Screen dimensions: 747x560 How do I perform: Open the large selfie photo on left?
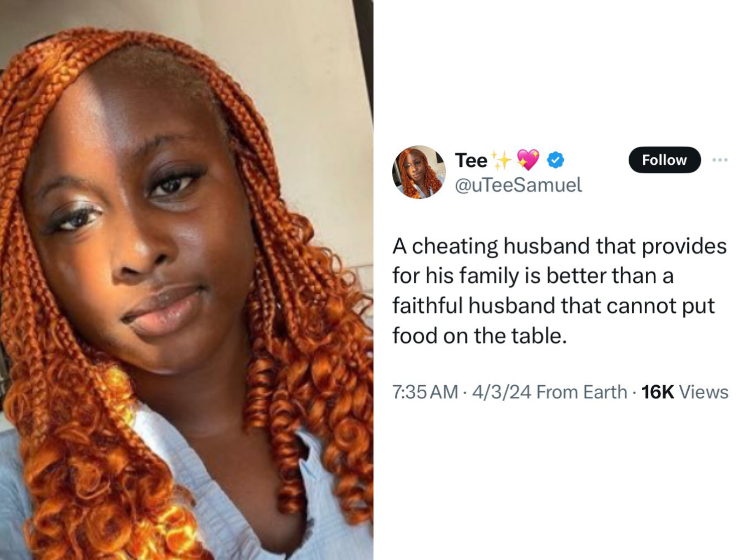[186, 280]
